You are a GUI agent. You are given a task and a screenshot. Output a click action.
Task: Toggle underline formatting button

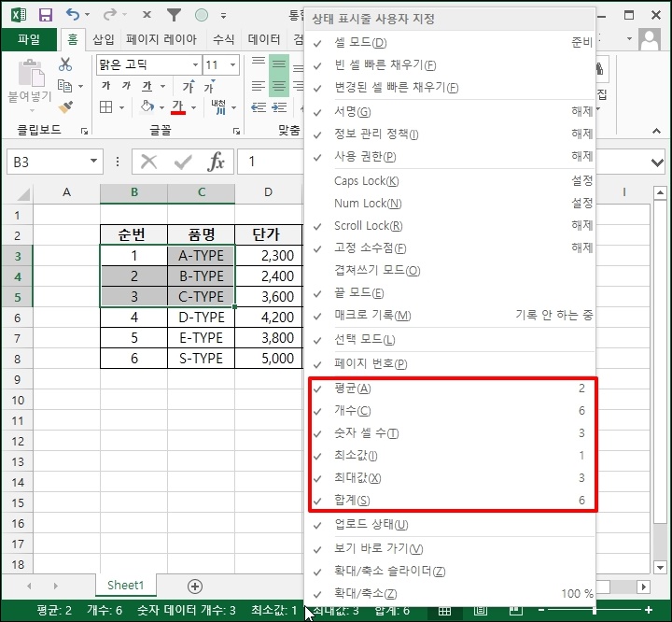tap(147, 86)
